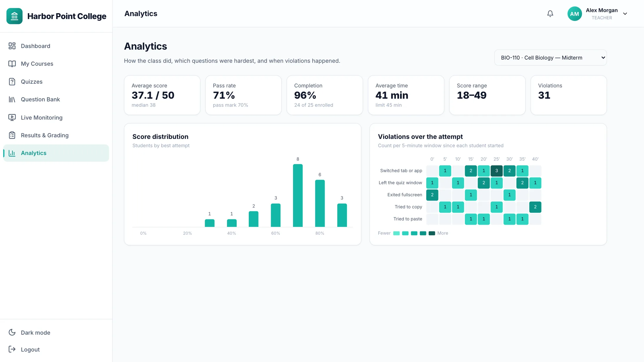Click the Exited fullscreen cell showing 2
The height and width of the screenshot is (362, 644).
pyautogui.click(x=432, y=195)
